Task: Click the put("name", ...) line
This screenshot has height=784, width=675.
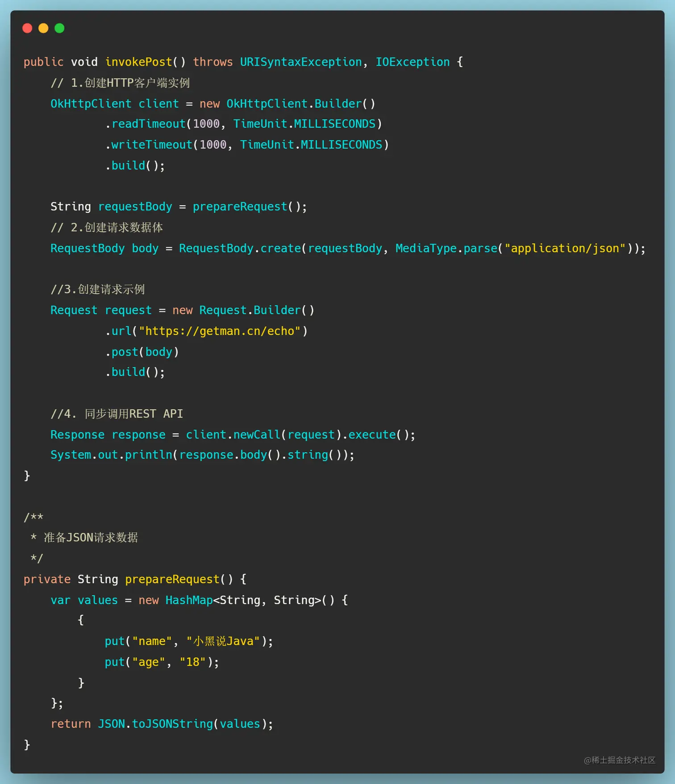Action: click(189, 641)
